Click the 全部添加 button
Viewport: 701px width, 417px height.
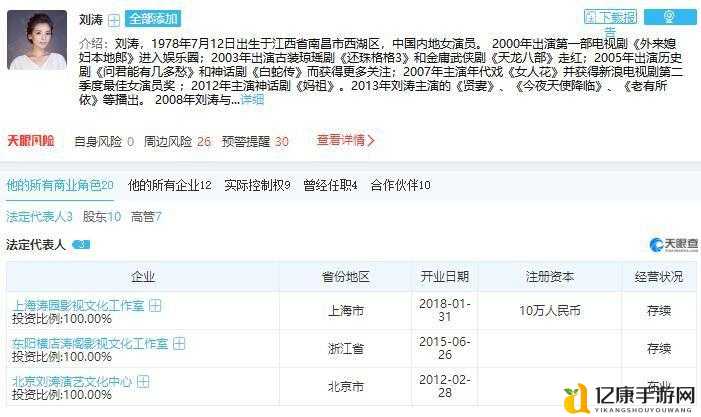pyautogui.click(x=153, y=19)
